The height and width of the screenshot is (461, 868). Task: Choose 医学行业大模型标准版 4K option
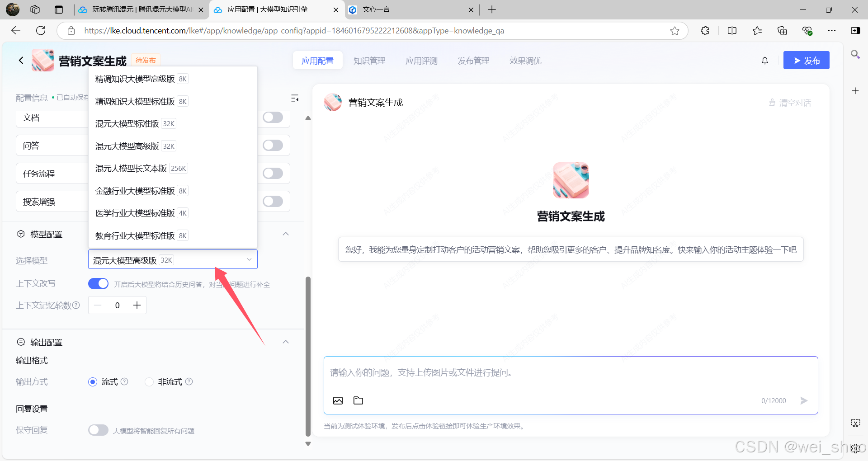click(173, 213)
